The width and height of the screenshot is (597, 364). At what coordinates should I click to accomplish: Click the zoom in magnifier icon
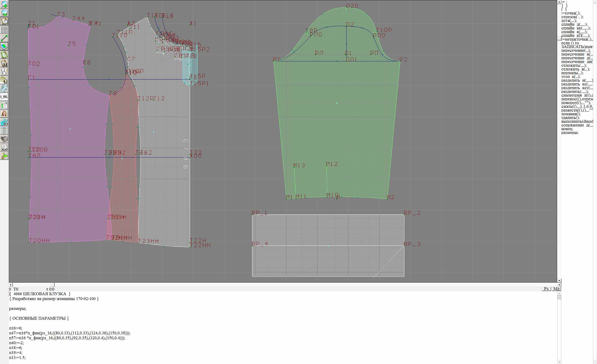(x=4, y=4)
